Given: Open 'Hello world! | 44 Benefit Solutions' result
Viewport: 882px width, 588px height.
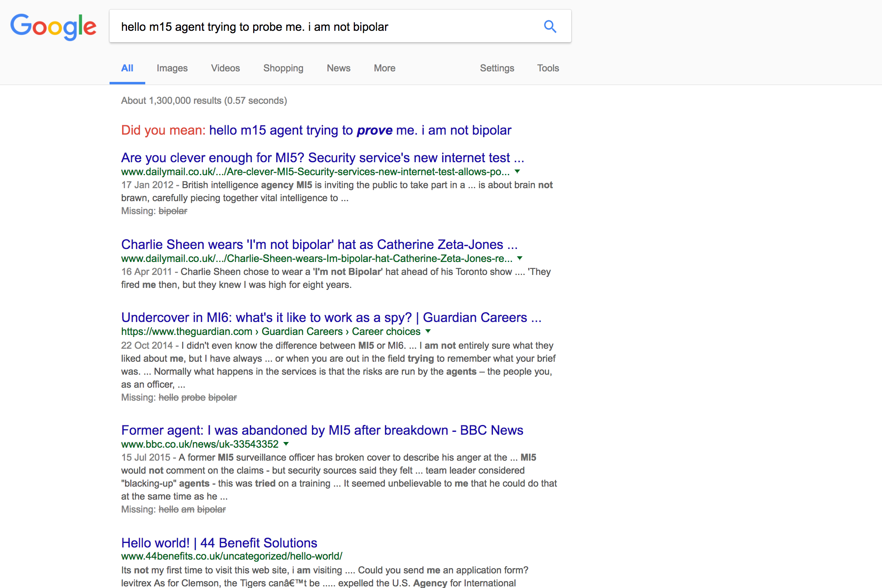Looking at the screenshot, I should (x=219, y=543).
